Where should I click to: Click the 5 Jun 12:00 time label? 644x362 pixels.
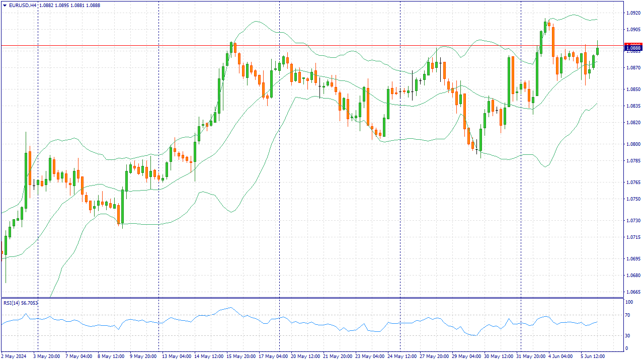(594, 356)
